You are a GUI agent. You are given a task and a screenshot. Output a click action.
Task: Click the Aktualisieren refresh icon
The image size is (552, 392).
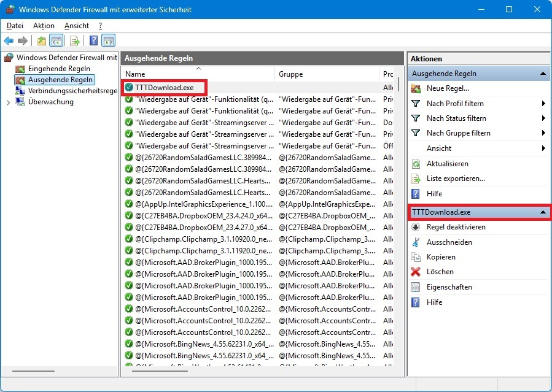point(416,164)
